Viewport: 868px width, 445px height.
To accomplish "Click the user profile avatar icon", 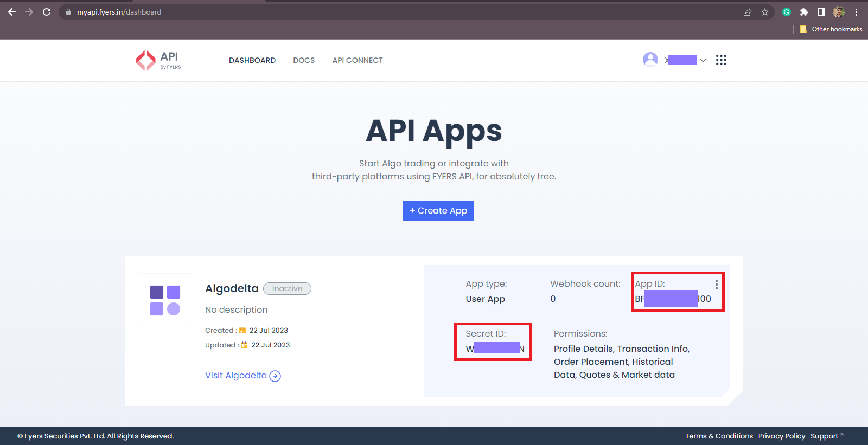I will 650,60.
